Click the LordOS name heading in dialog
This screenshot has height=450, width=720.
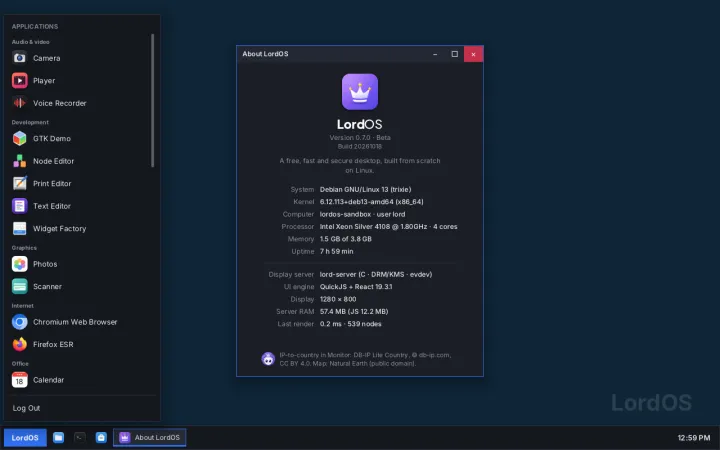(x=360, y=124)
